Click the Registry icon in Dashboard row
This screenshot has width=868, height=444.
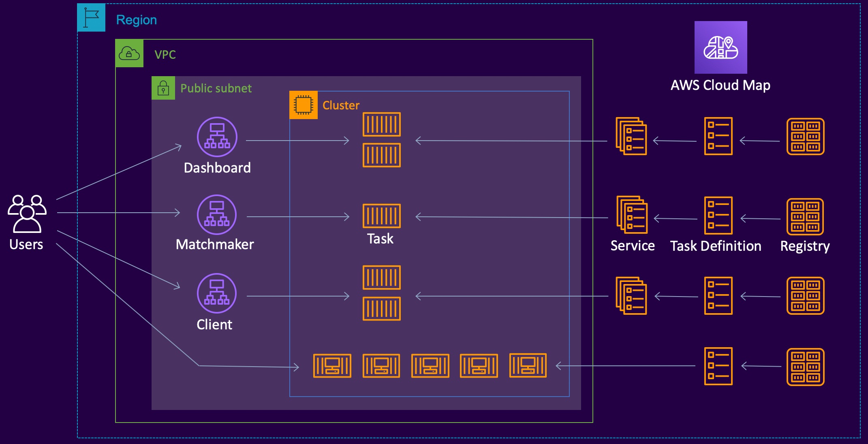806,137
